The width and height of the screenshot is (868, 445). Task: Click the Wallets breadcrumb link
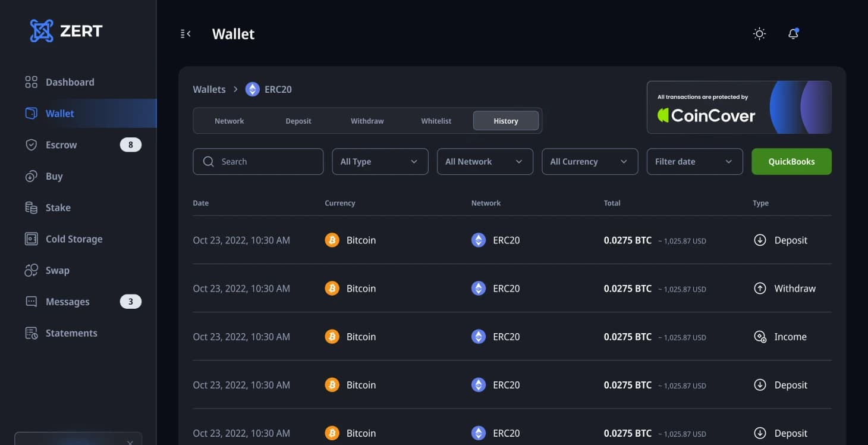209,89
